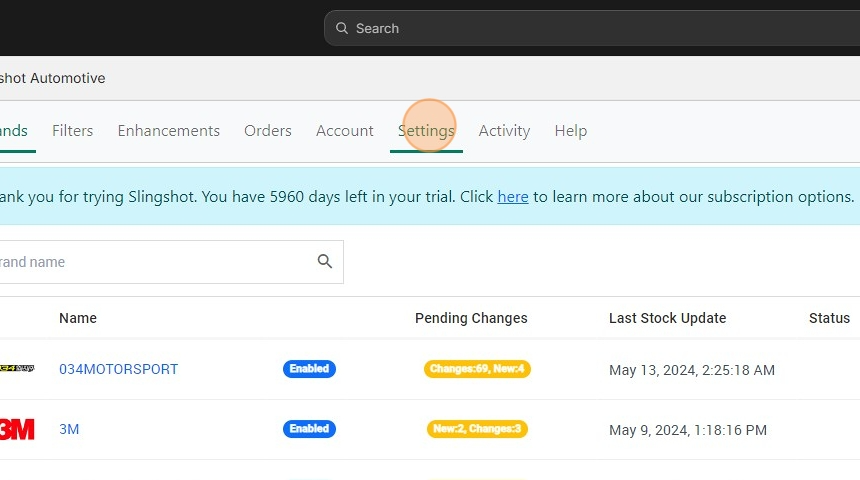Click the Status column header
The image size is (860, 480).
(x=829, y=318)
